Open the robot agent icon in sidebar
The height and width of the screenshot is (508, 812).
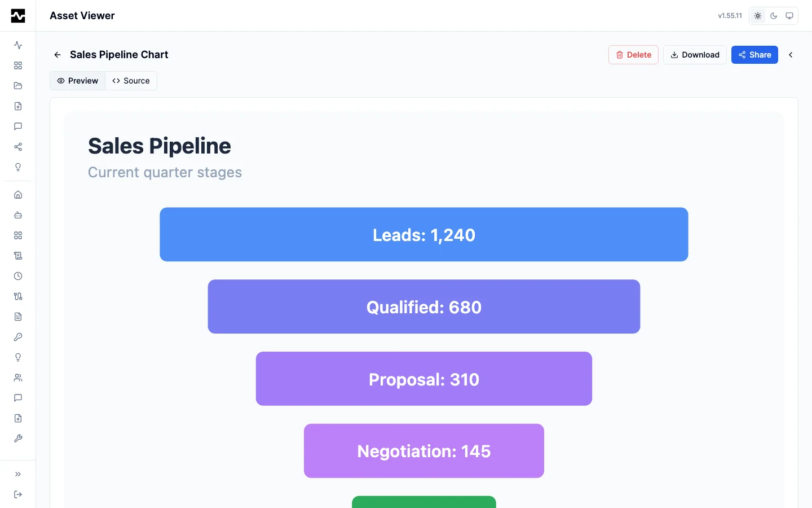point(18,215)
